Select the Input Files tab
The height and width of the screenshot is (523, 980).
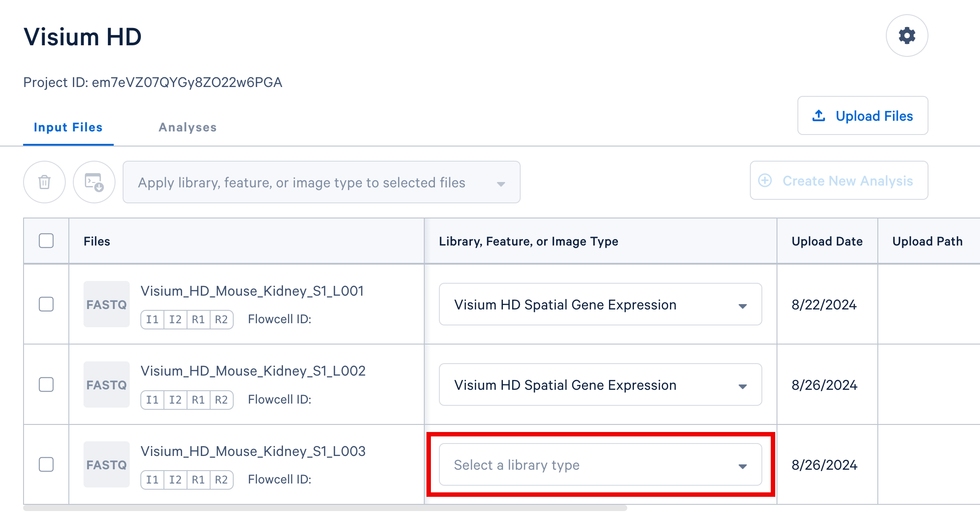pyautogui.click(x=68, y=127)
